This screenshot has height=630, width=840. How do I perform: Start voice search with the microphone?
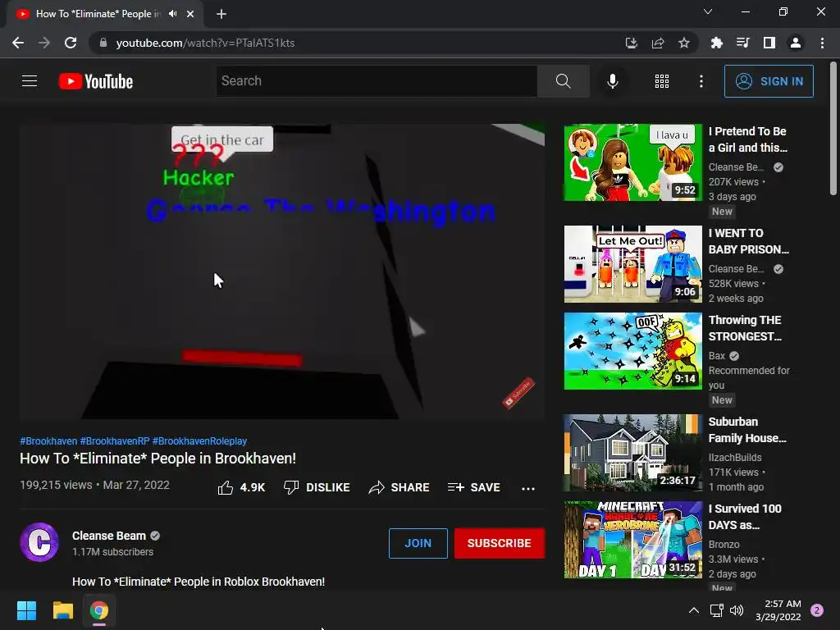click(x=612, y=81)
